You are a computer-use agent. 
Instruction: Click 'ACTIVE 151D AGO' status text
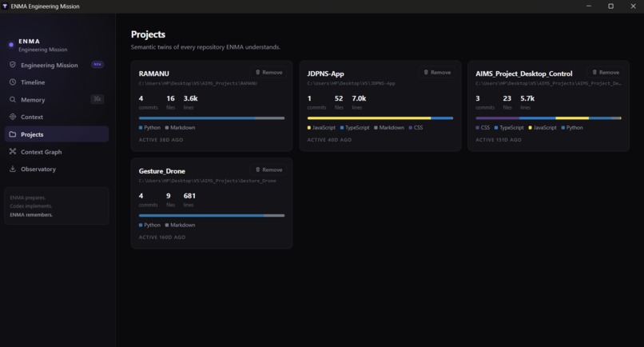(x=499, y=140)
